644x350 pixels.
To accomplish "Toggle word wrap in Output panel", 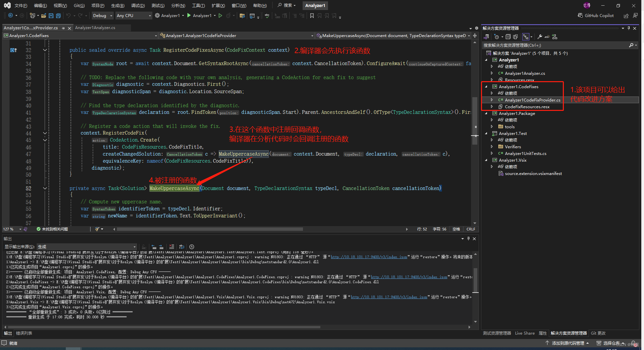I will (182, 247).
